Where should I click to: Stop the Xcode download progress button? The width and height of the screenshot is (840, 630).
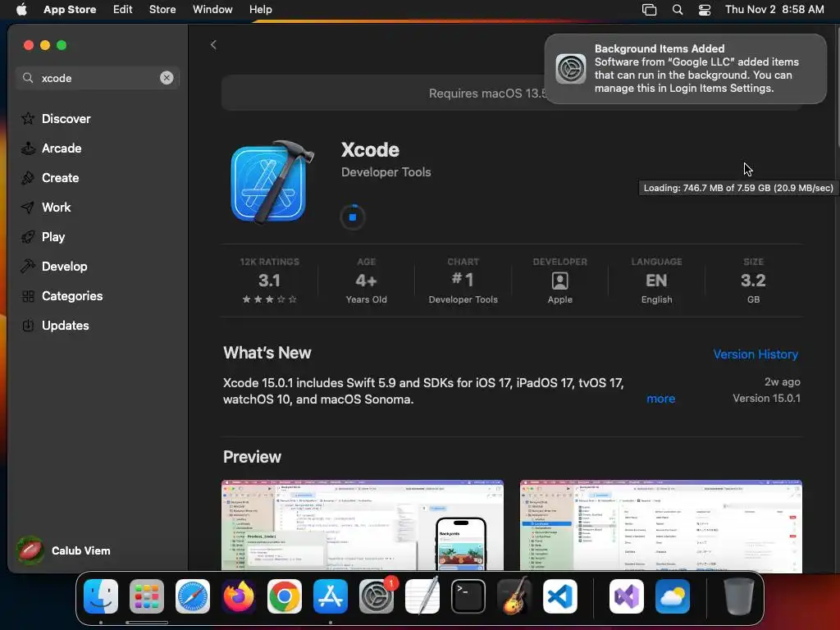(353, 217)
